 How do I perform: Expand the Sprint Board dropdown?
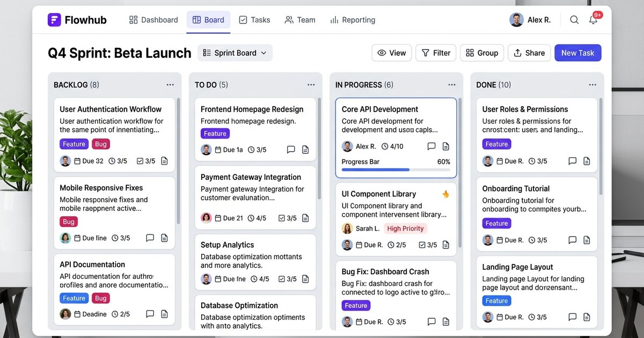pyautogui.click(x=235, y=53)
